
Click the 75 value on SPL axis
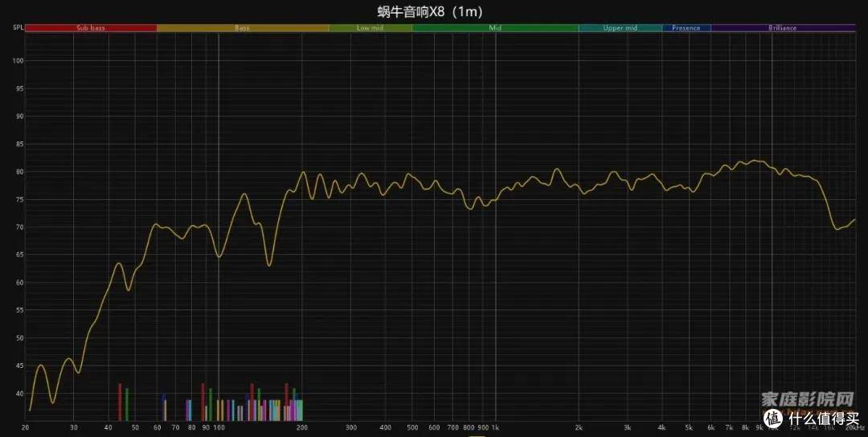click(x=20, y=200)
